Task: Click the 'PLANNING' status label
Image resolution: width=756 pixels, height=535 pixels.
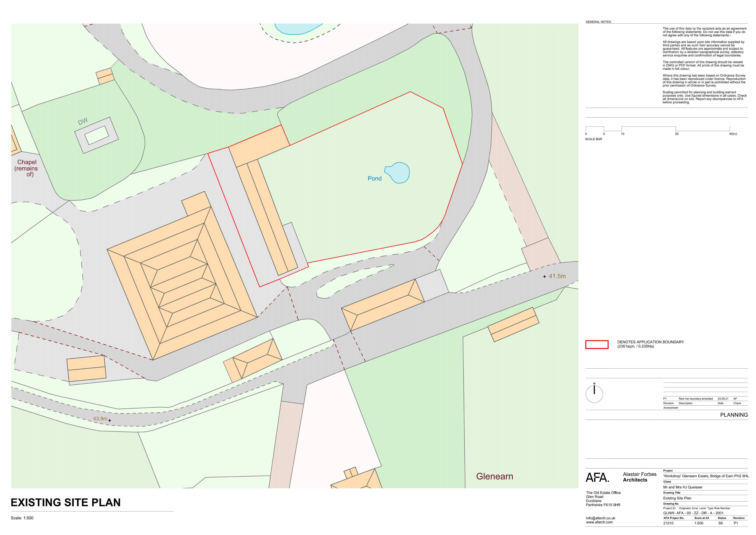Action: tap(734, 415)
